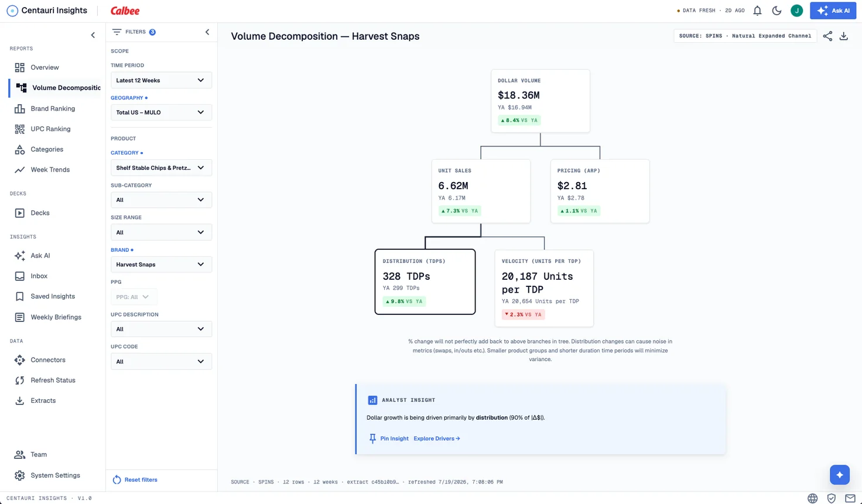
Task: Click the user avatar J
Action: pyautogui.click(x=796, y=11)
